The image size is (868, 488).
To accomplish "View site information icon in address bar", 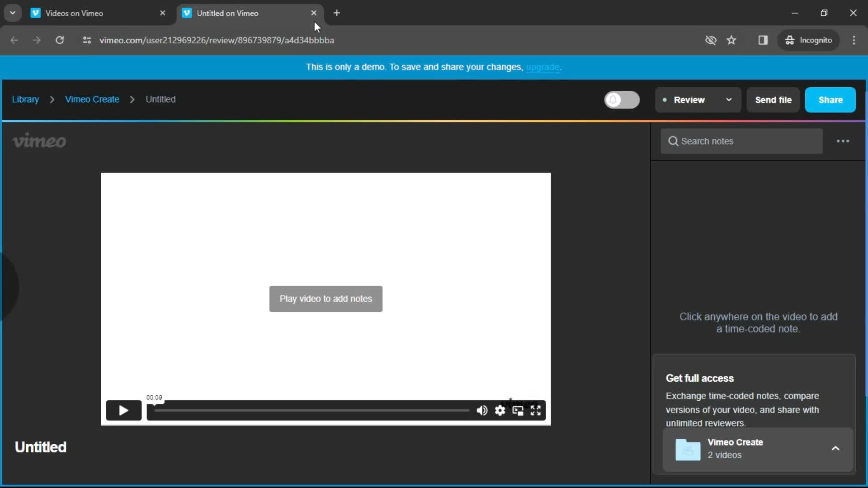I will [x=87, y=40].
